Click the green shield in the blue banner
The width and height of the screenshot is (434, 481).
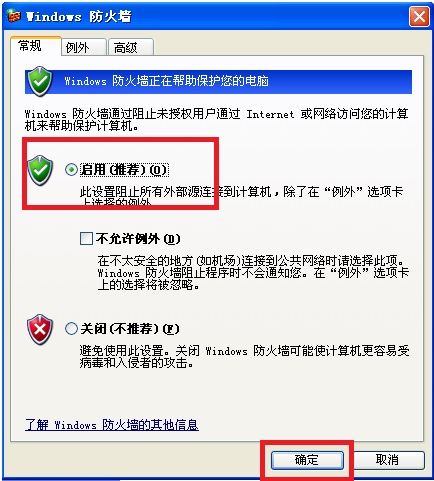point(40,81)
